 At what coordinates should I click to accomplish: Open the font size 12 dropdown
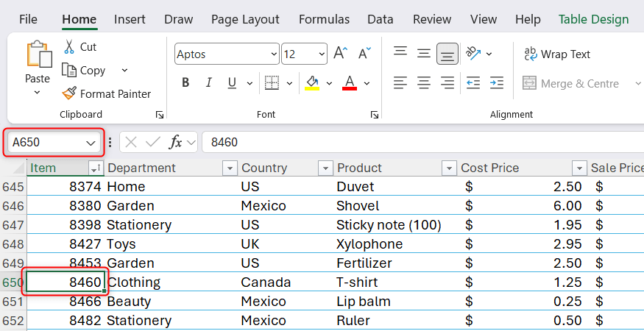pyautogui.click(x=322, y=54)
